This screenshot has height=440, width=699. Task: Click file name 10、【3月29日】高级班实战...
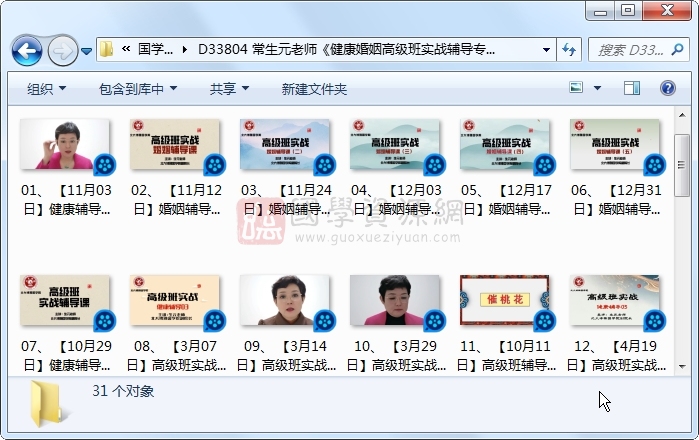[396, 356]
